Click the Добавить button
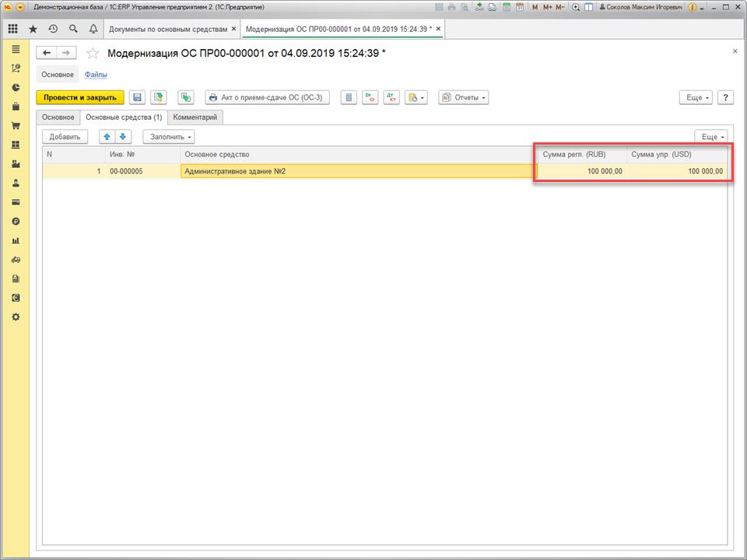 click(x=65, y=137)
